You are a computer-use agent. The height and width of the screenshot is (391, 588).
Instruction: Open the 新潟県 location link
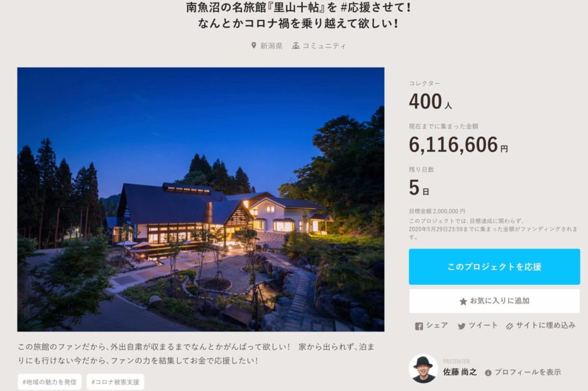point(271,46)
